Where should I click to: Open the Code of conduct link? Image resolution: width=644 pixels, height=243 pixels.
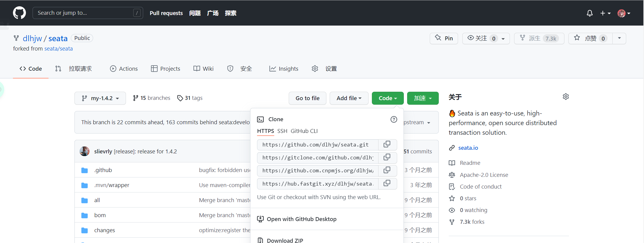point(481,187)
